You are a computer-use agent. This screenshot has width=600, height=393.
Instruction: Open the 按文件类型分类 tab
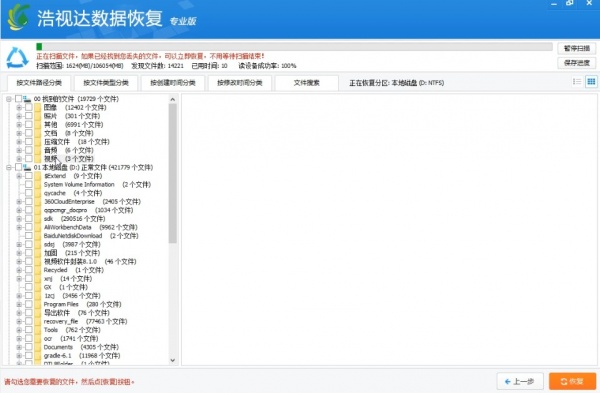click(x=106, y=83)
